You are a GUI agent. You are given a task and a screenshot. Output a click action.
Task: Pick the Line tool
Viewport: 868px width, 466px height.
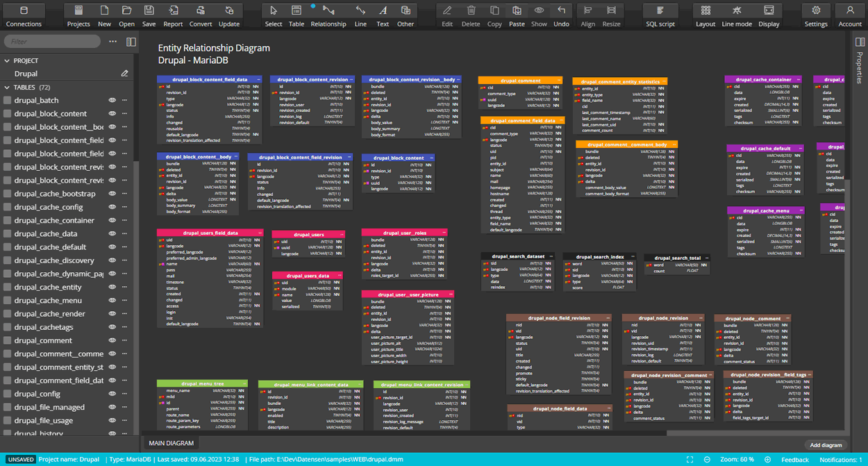point(360,16)
